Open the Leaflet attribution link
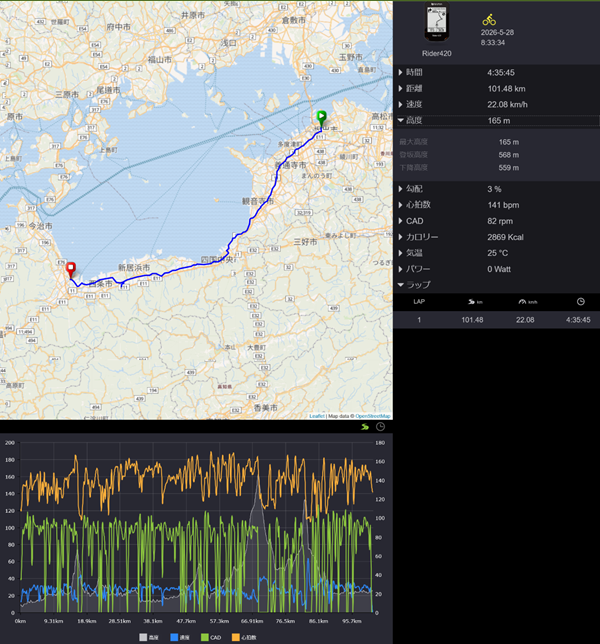Viewport: 600px width, 644px height. (317, 416)
